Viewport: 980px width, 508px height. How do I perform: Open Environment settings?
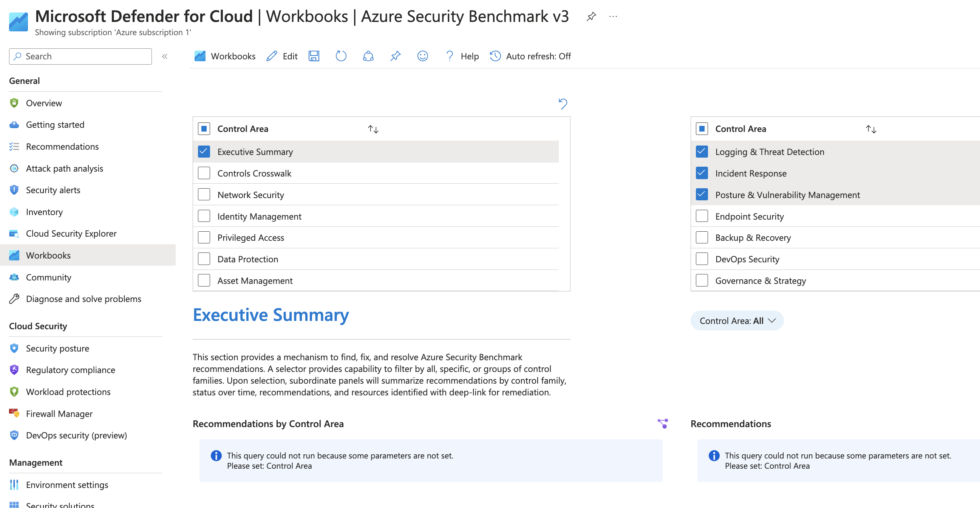88,485
